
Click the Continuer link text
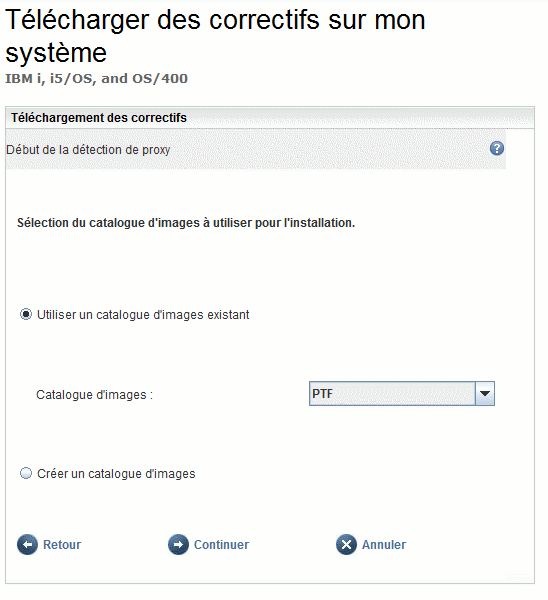tap(221, 545)
